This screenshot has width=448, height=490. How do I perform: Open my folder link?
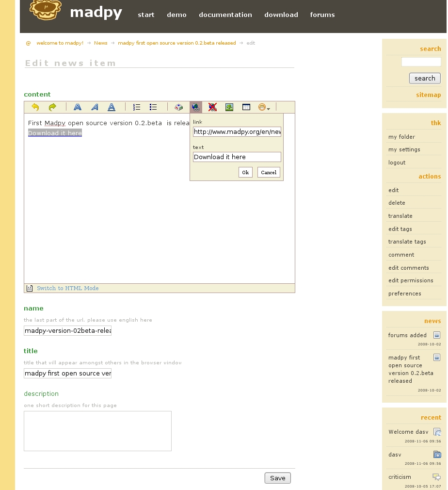click(402, 137)
